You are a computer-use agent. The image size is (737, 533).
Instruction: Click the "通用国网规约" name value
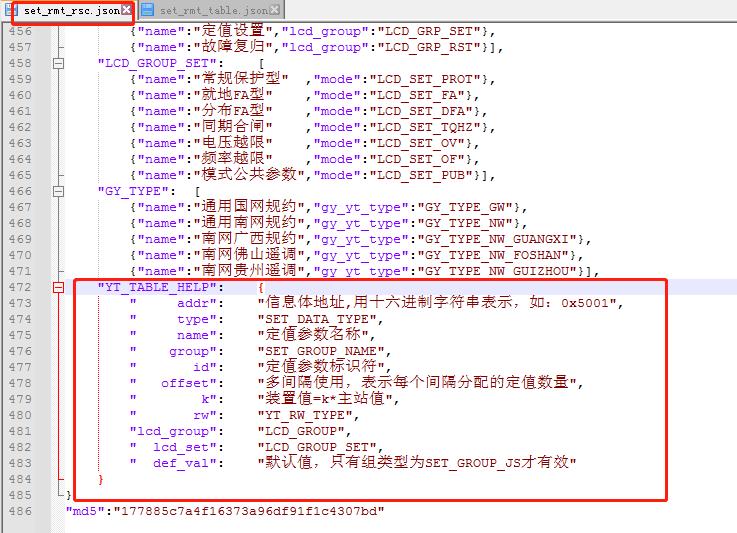tap(249, 207)
